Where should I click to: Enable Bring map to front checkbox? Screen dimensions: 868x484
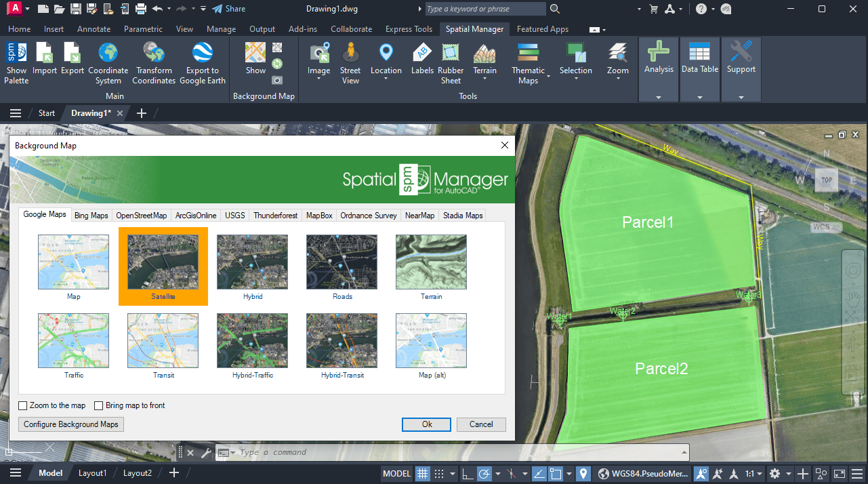pyautogui.click(x=99, y=405)
